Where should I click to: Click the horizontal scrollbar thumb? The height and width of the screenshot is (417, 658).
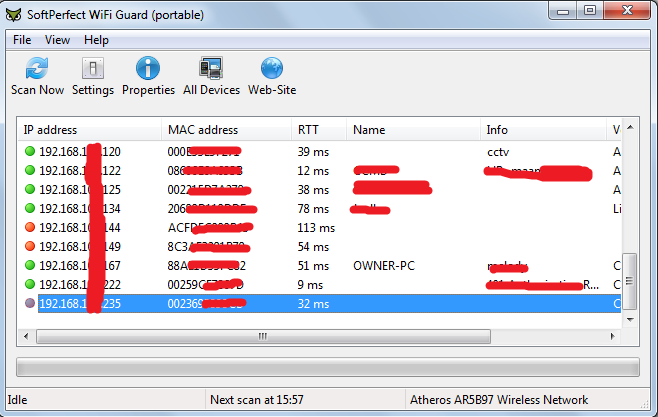pos(263,336)
